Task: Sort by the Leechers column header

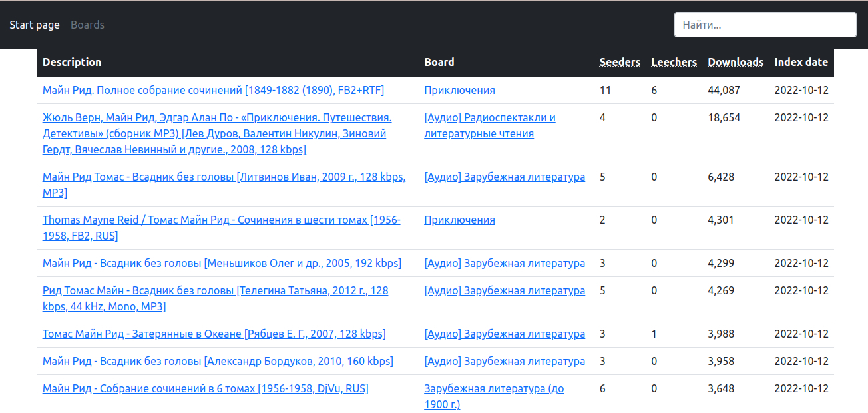Action: pos(674,62)
